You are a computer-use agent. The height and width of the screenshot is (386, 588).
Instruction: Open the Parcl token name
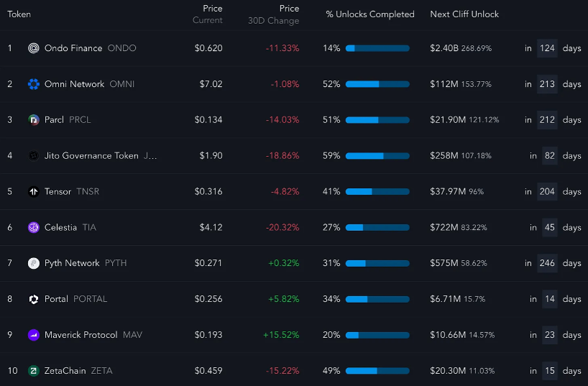(54, 119)
